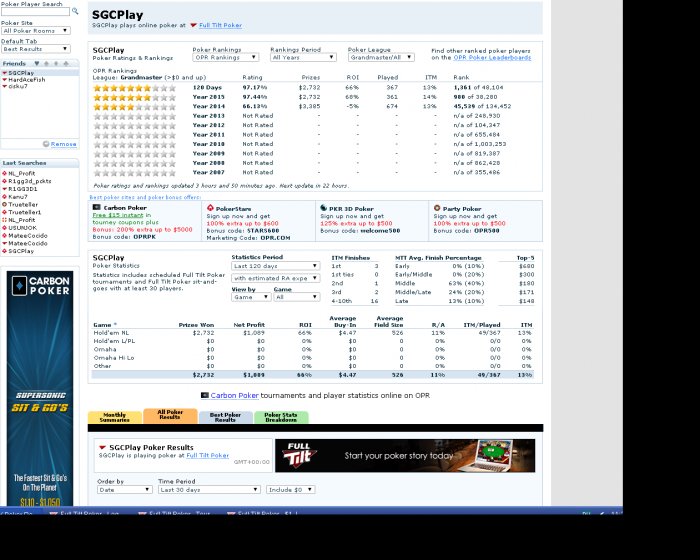
Task: Click the Party Poker chip icon
Action: (x=437, y=208)
